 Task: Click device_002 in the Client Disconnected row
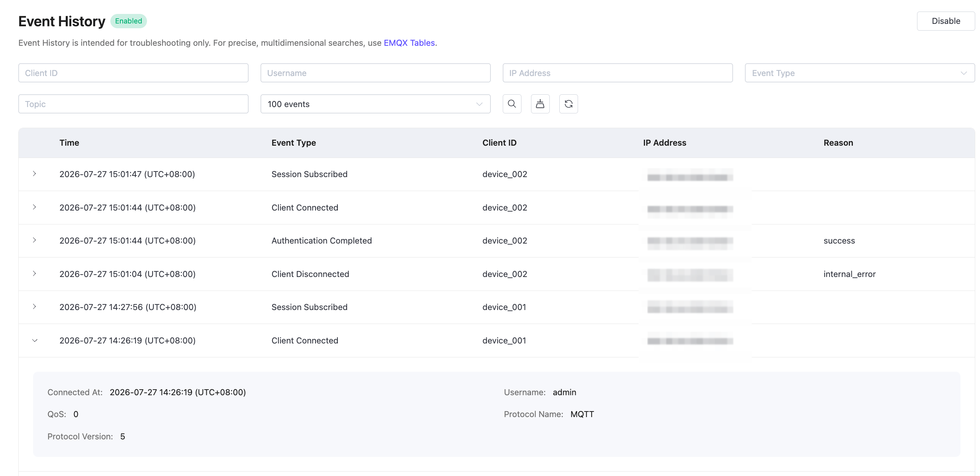click(504, 274)
